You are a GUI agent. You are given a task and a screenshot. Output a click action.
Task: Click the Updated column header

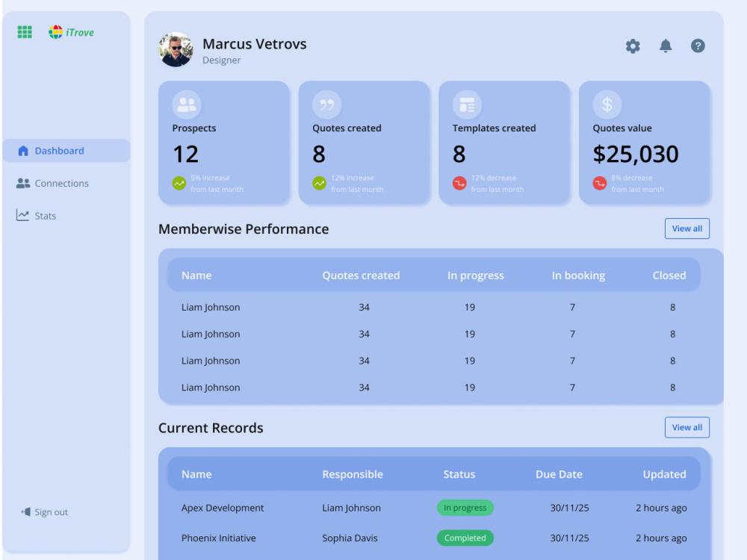click(x=664, y=474)
